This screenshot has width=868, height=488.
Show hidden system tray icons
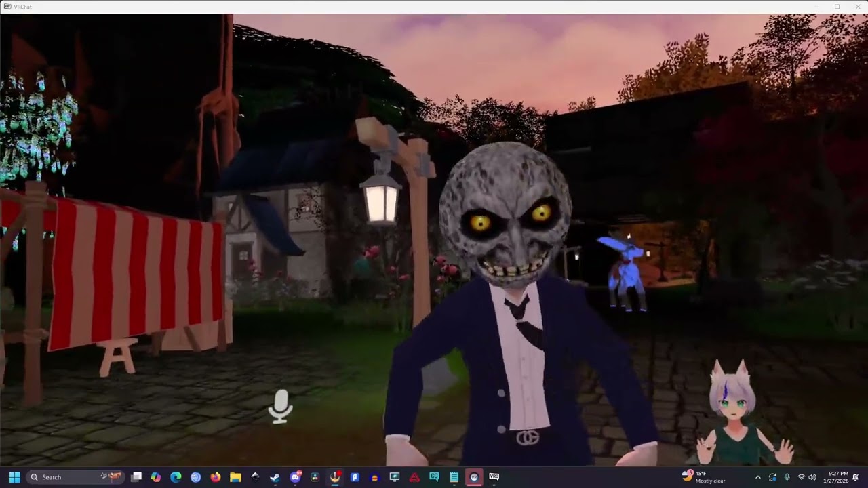click(x=757, y=477)
